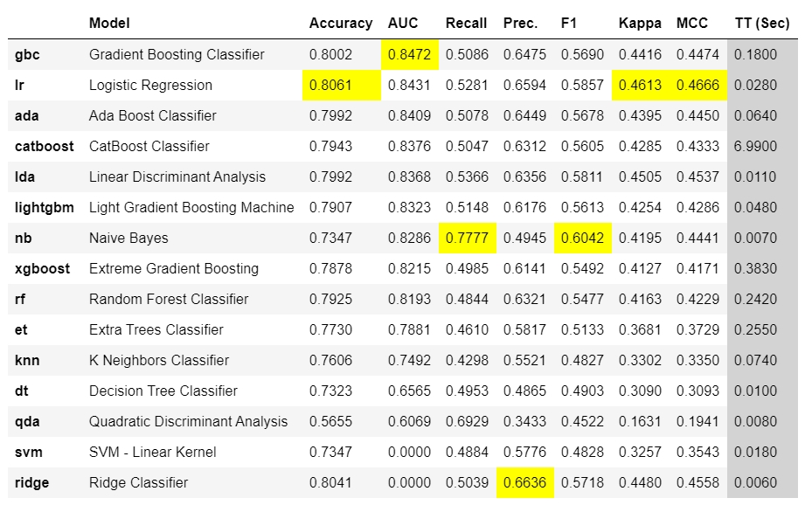Click the catboost row index label
The image size is (812, 505).
pyautogui.click(x=45, y=146)
